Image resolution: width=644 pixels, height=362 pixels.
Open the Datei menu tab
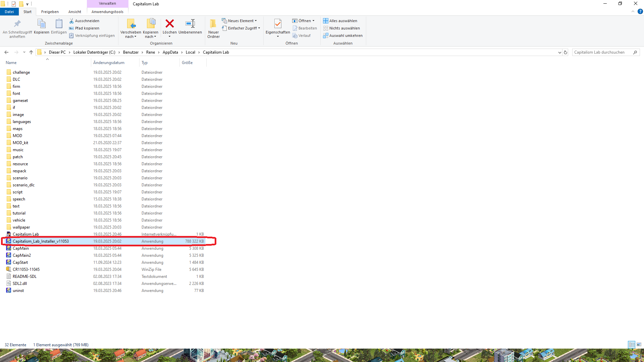click(9, 12)
